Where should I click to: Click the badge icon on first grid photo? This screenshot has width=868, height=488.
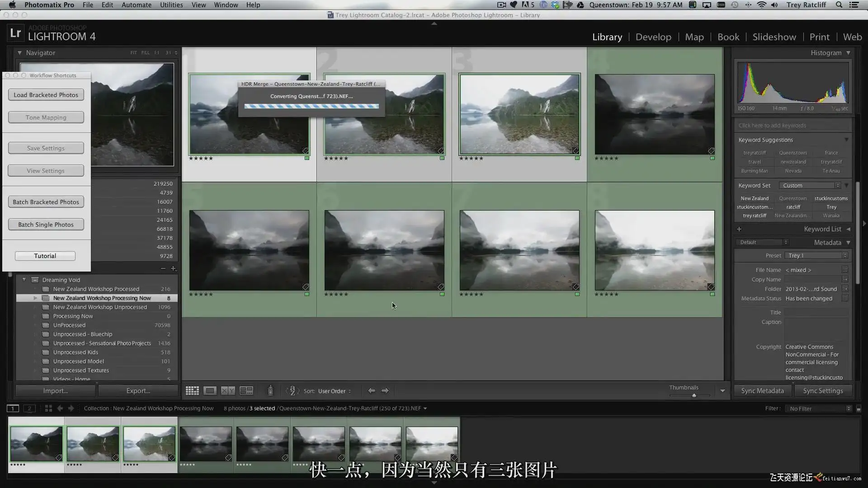306,151
